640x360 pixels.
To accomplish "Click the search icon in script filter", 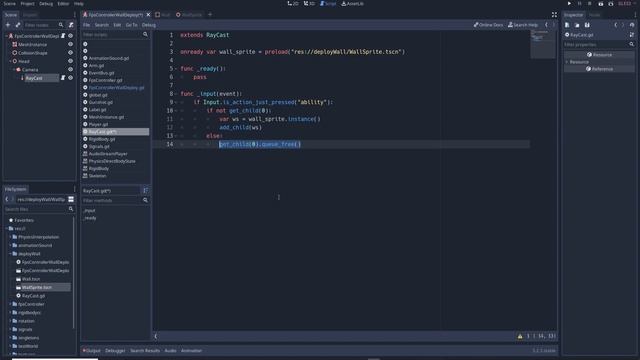I will (x=145, y=35).
